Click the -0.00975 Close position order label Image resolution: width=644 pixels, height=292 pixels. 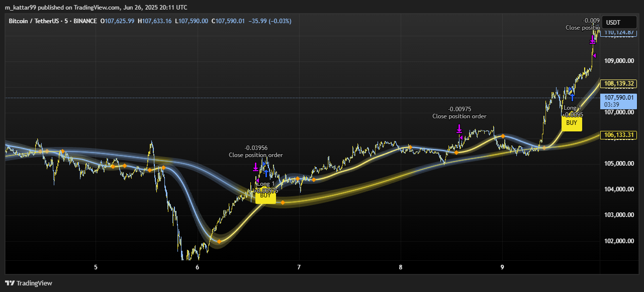[459, 113]
